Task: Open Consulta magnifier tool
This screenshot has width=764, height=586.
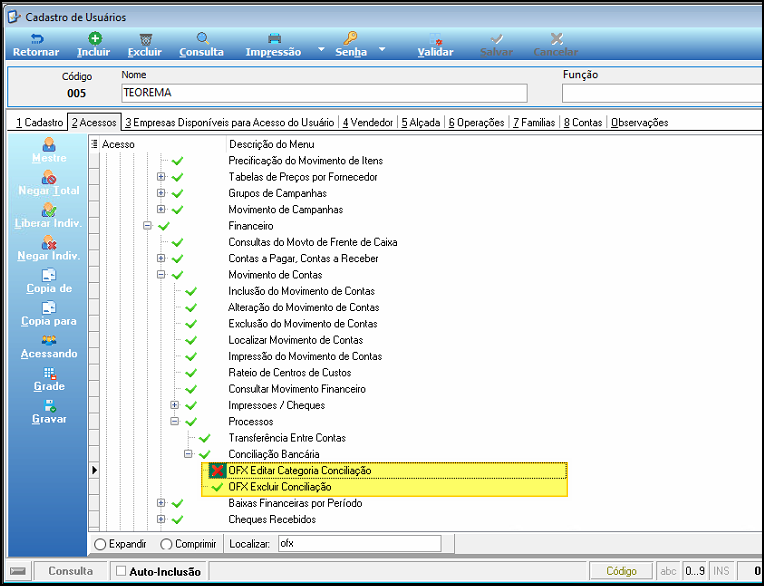Action: click(x=202, y=39)
